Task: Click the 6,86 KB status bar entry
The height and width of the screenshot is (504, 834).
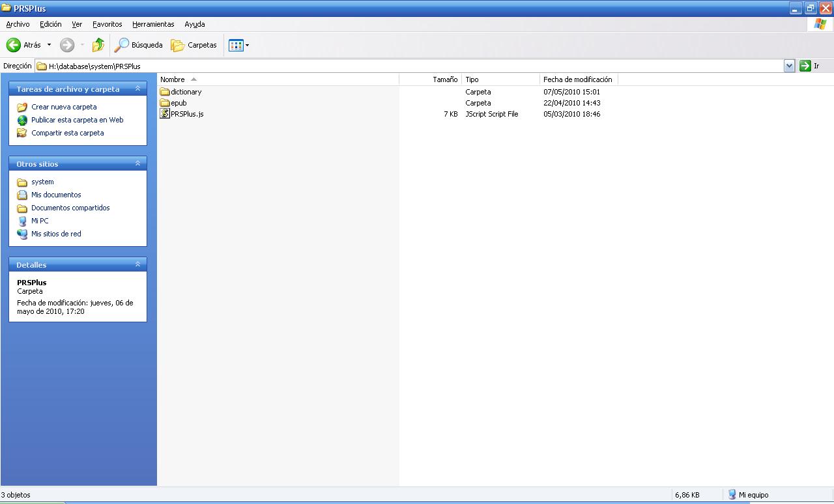Action: [687, 495]
